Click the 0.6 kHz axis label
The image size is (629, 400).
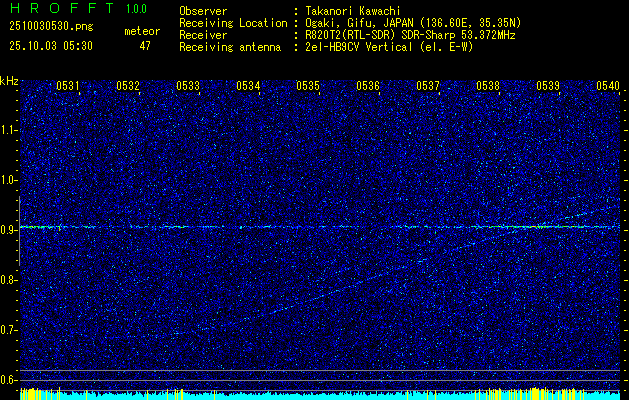8,380
